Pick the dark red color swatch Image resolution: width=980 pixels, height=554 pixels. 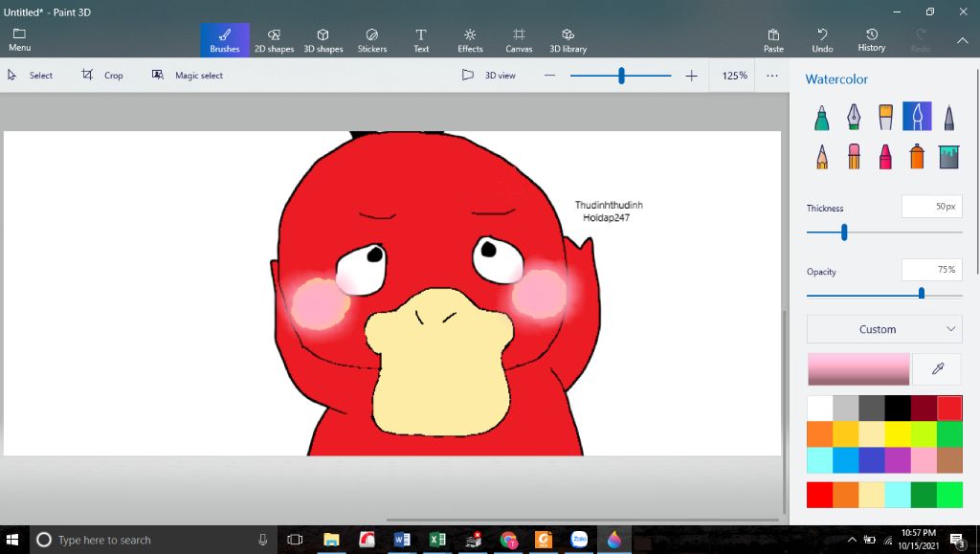coord(924,409)
